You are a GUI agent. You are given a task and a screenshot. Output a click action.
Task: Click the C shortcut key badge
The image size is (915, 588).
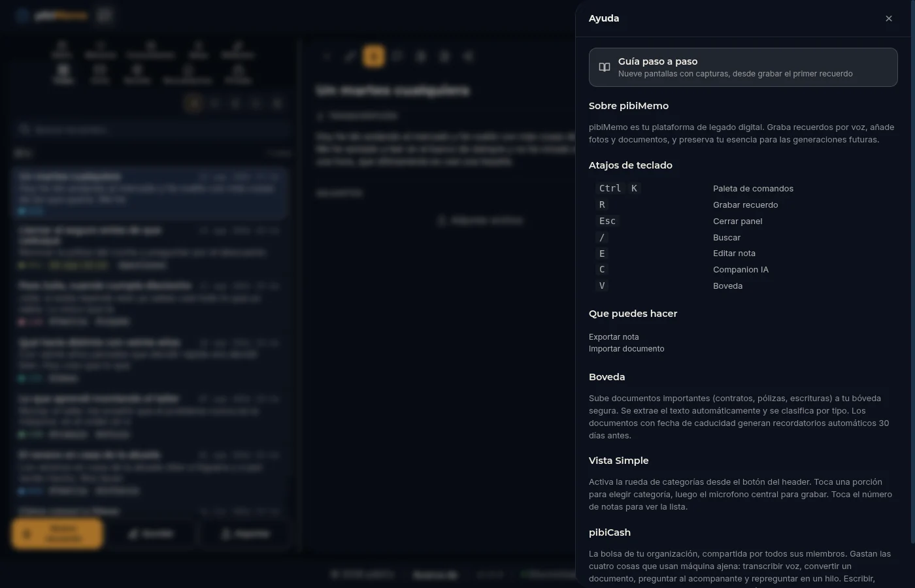click(x=602, y=269)
